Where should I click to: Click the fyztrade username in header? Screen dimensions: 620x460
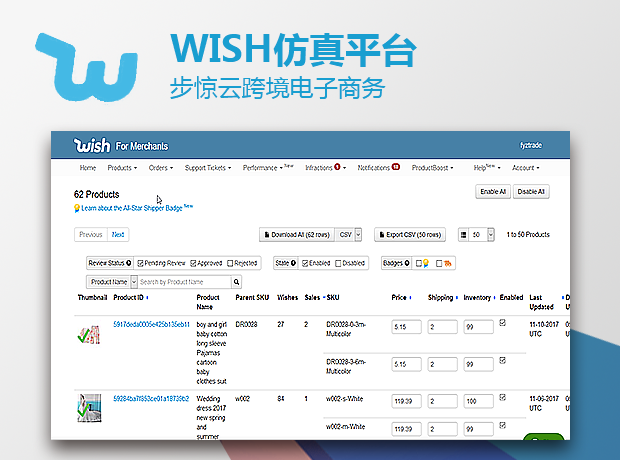click(x=531, y=145)
